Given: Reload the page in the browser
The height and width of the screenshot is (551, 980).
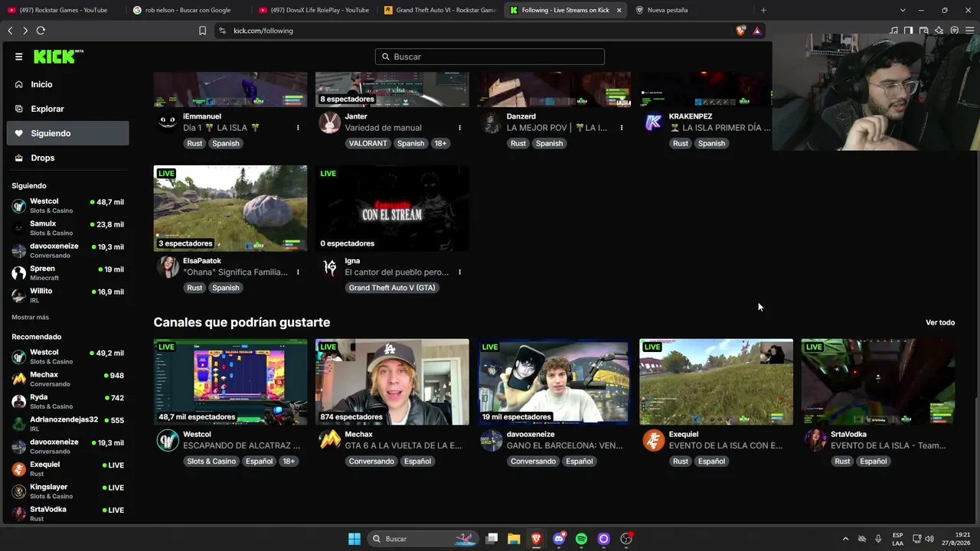Looking at the screenshot, I should click(41, 31).
